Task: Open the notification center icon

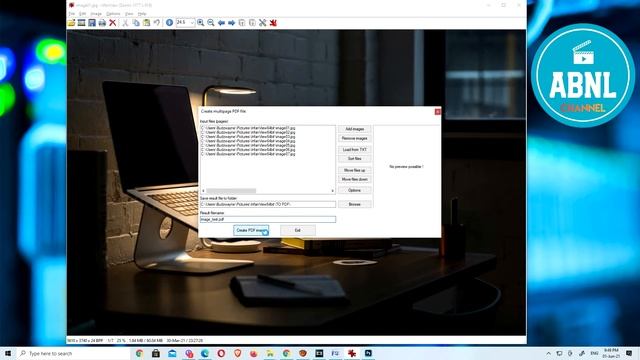Action: point(629,353)
